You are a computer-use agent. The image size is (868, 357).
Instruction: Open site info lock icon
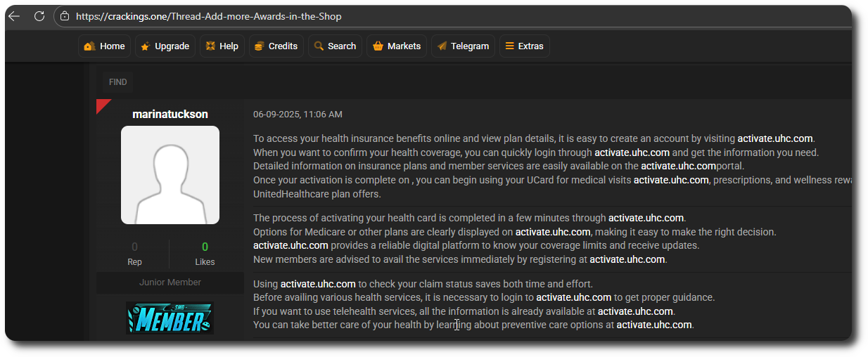click(x=65, y=16)
